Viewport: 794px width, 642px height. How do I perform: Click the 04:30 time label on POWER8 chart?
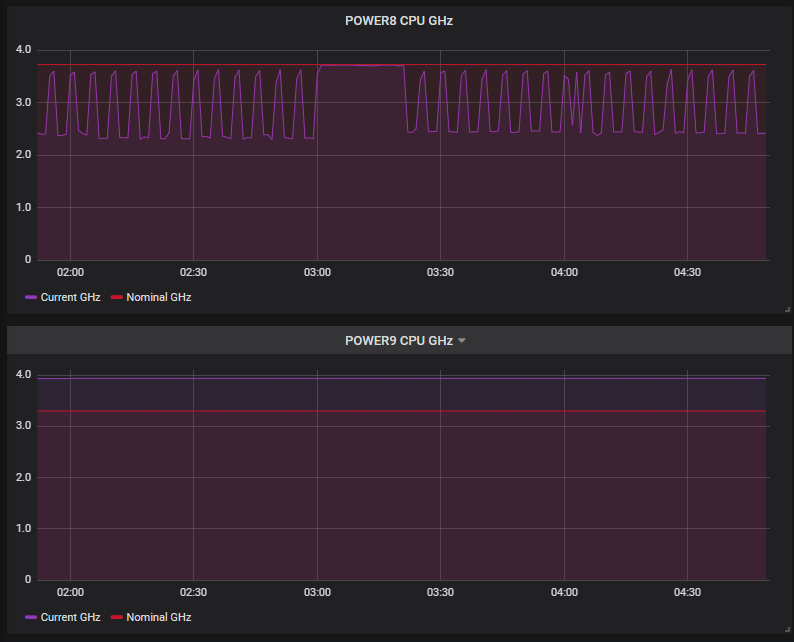(687, 272)
